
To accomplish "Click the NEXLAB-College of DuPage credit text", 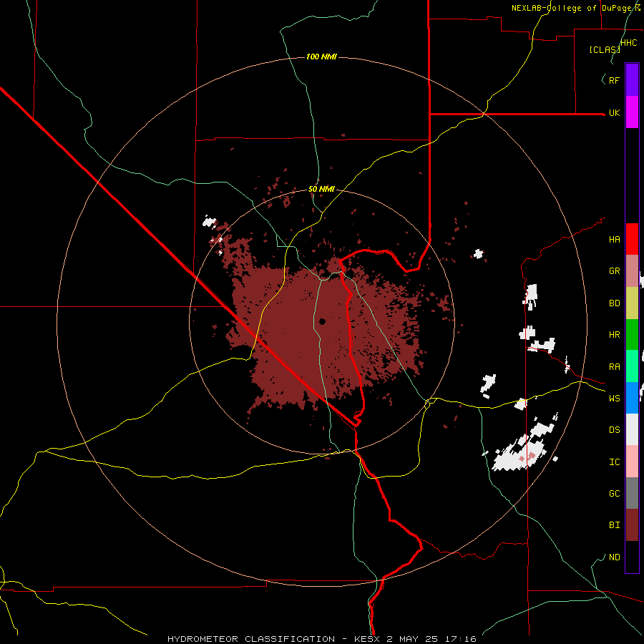I will 576,8.
